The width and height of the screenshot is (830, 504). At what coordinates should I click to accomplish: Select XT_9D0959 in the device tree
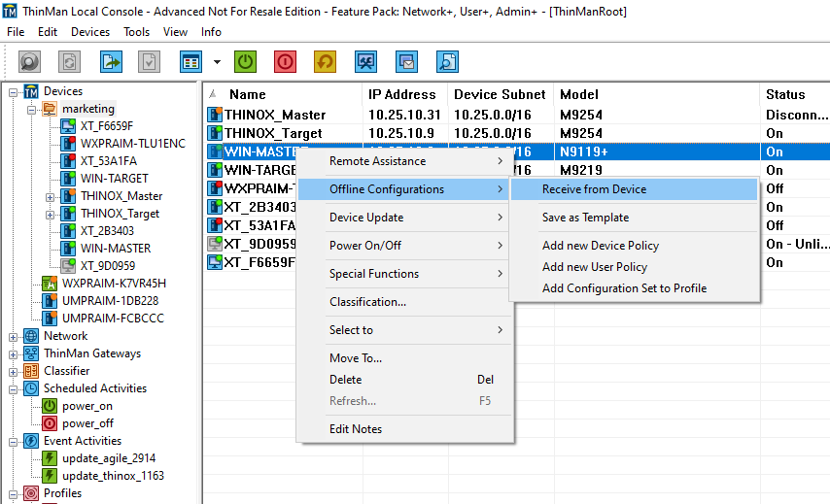(x=108, y=265)
